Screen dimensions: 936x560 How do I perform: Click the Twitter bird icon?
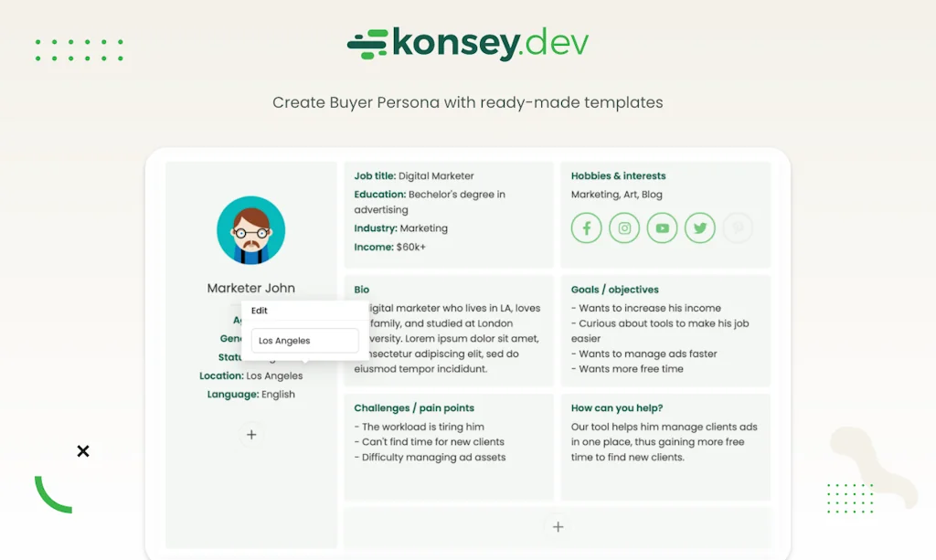pos(699,227)
